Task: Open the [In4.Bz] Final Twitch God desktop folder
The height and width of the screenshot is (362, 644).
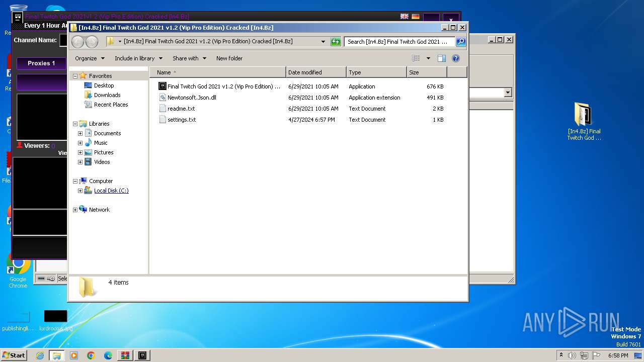Action: pos(584,121)
